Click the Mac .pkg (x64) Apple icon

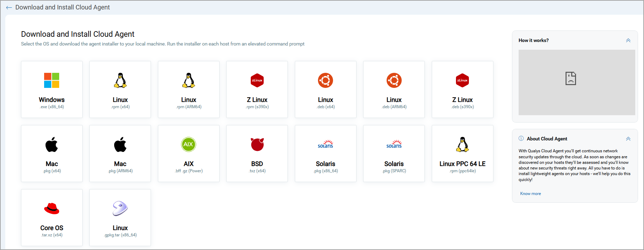[x=52, y=145]
